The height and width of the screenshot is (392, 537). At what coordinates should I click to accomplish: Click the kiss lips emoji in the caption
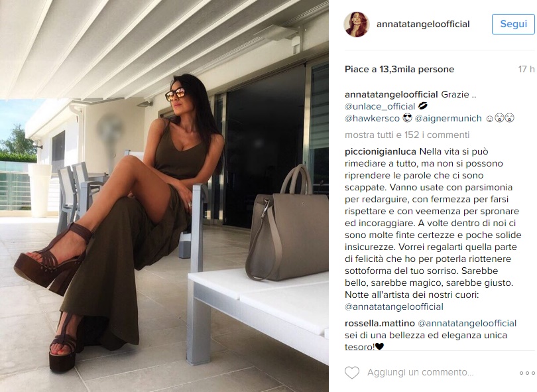423,106
